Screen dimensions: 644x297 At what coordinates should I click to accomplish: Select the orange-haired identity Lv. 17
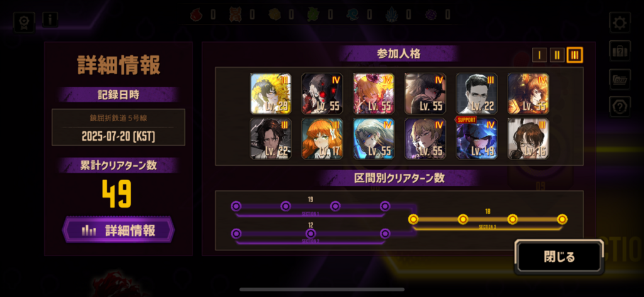coord(322,139)
